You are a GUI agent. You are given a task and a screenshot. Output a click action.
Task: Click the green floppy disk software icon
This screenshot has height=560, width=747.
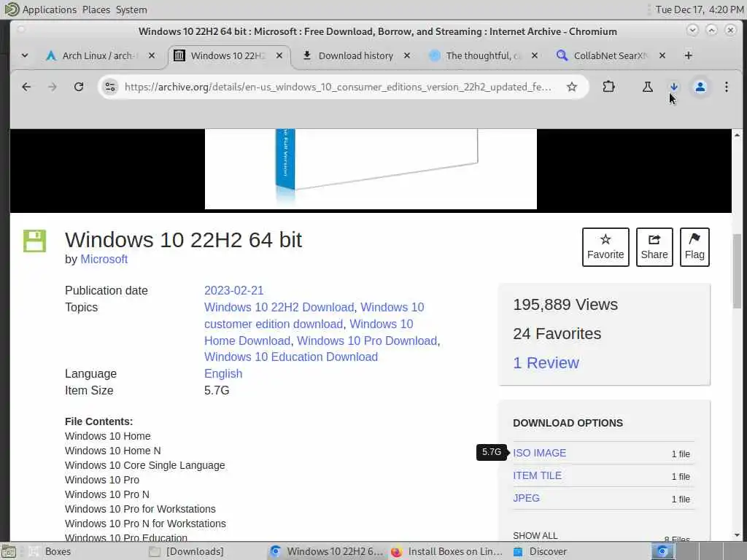tap(35, 241)
